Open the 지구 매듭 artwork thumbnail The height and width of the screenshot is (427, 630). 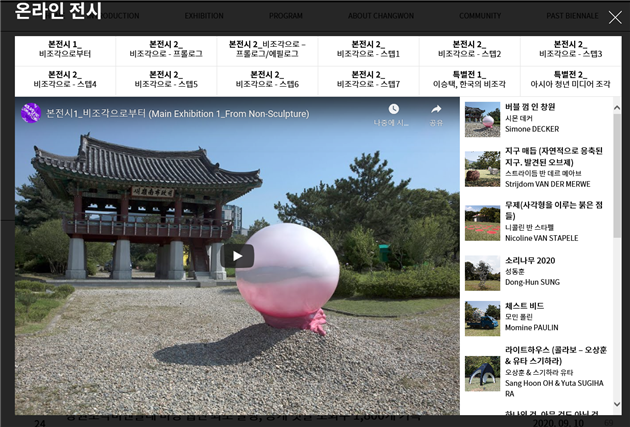(x=482, y=169)
